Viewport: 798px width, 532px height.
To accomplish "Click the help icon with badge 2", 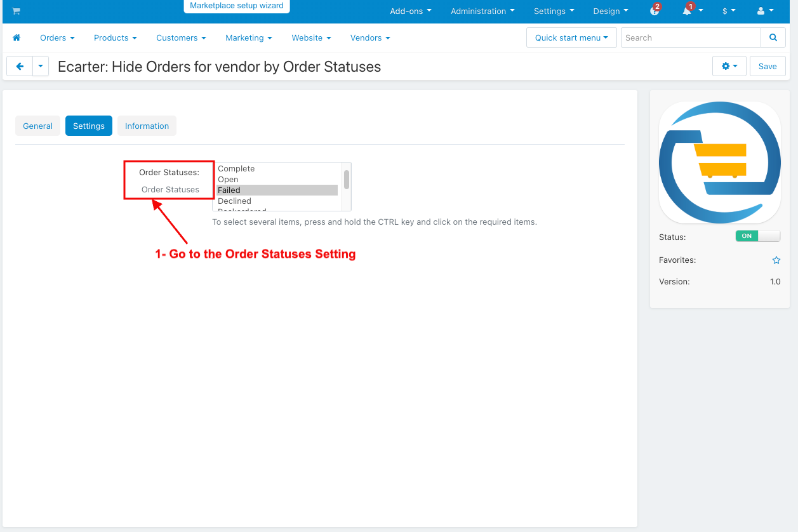I will coord(655,11).
